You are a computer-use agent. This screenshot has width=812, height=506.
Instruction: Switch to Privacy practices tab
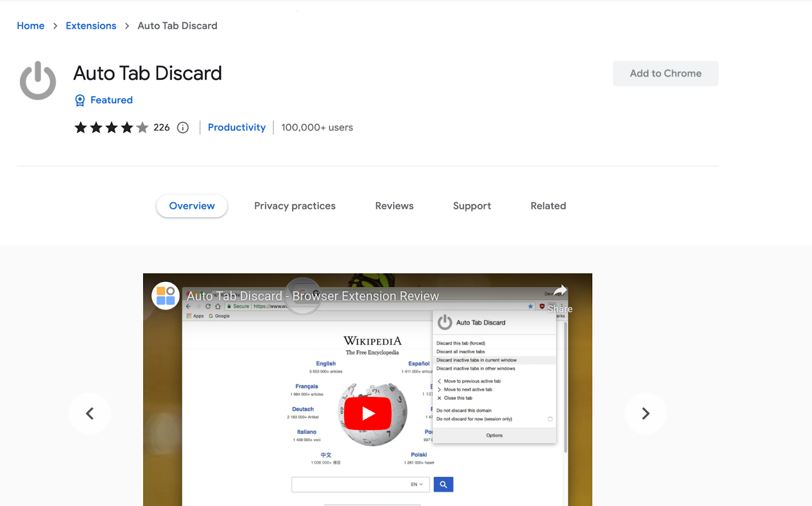pyautogui.click(x=295, y=206)
